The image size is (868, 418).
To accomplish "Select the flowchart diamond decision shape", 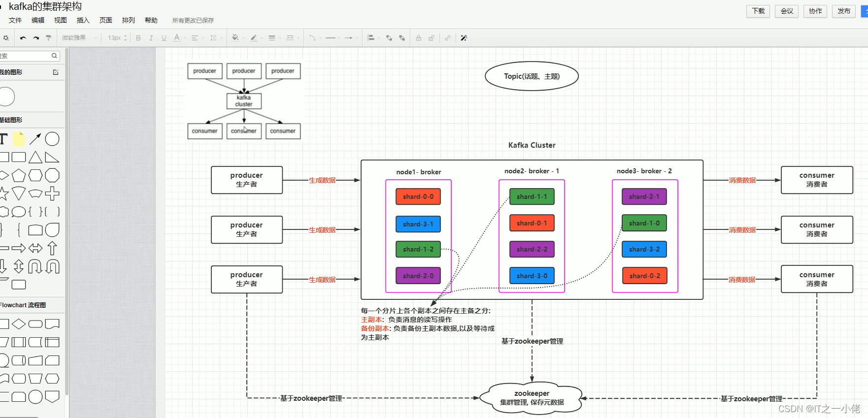I will [x=19, y=324].
